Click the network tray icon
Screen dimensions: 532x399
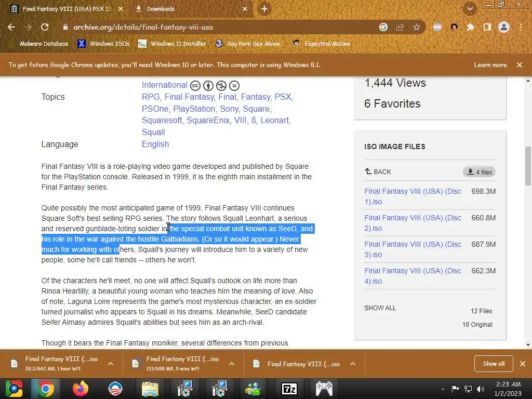(x=468, y=389)
